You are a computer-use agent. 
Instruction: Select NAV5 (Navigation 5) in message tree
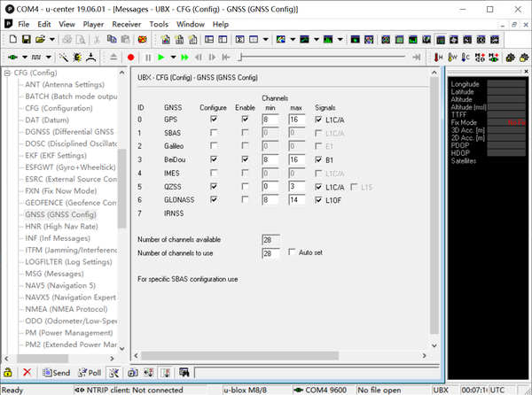point(59,286)
